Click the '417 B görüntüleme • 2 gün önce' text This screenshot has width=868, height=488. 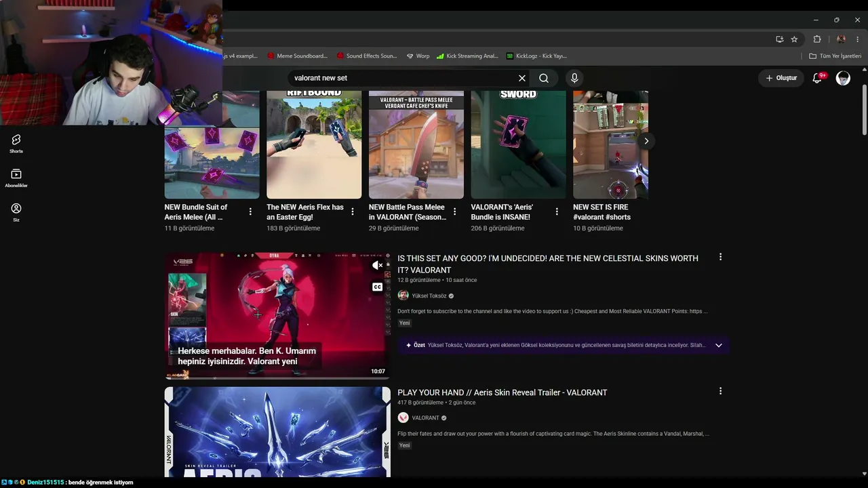tap(436, 403)
